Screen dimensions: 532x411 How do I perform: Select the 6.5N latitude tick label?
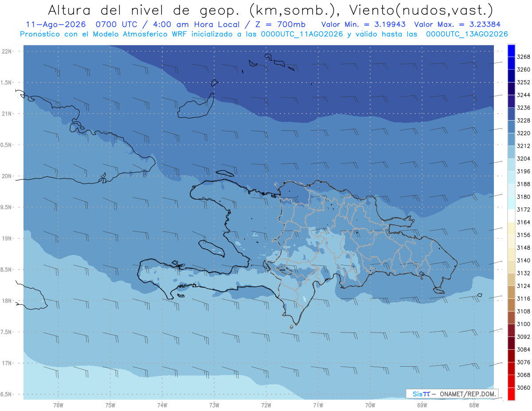[7, 394]
